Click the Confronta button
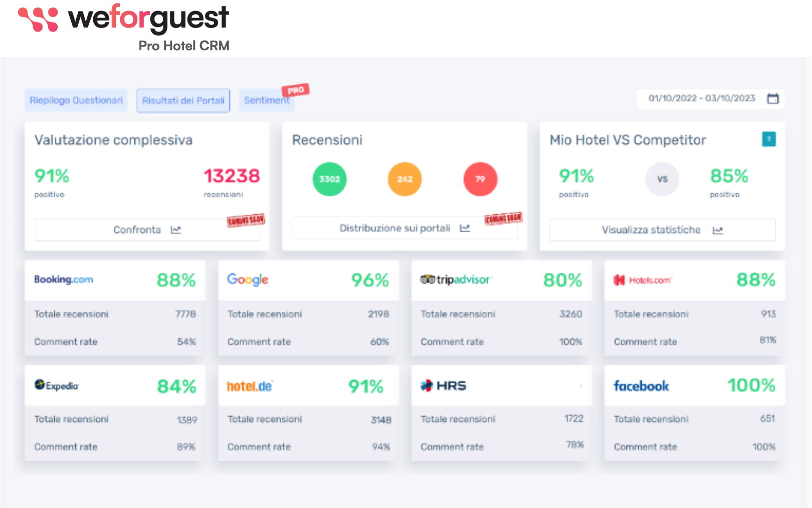This screenshot has width=812, height=508. (x=147, y=230)
